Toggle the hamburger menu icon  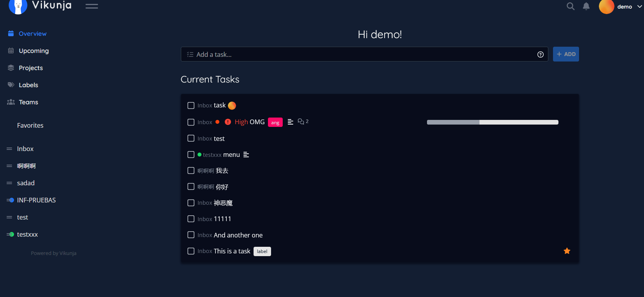(92, 6)
